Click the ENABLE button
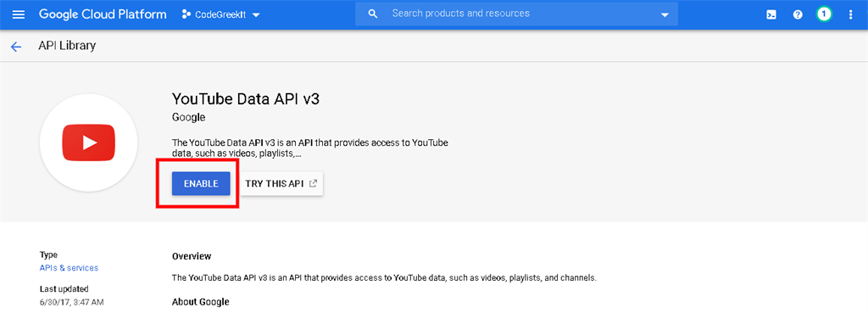Image resolution: width=868 pixels, height=313 pixels. coord(201,183)
